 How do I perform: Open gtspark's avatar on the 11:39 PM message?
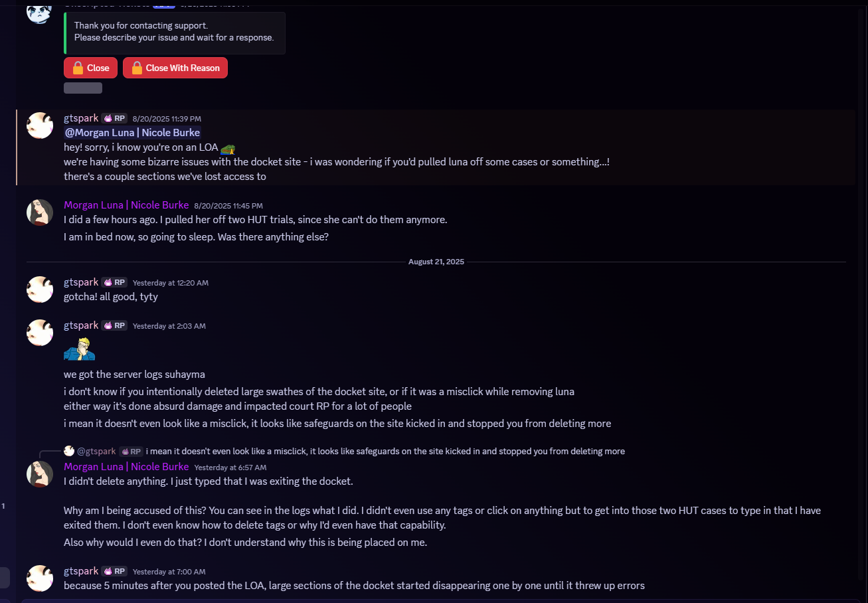(x=40, y=126)
